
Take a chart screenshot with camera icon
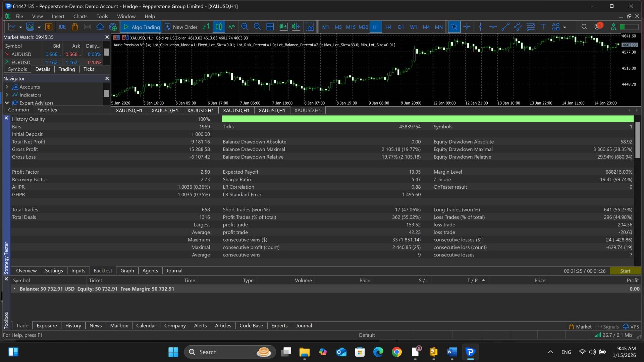click(310, 27)
